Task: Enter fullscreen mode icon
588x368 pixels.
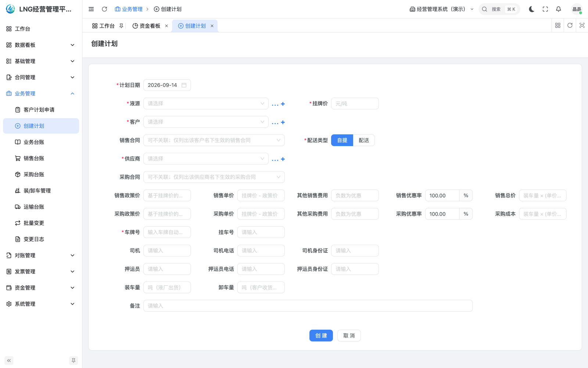Action: point(545,9)
